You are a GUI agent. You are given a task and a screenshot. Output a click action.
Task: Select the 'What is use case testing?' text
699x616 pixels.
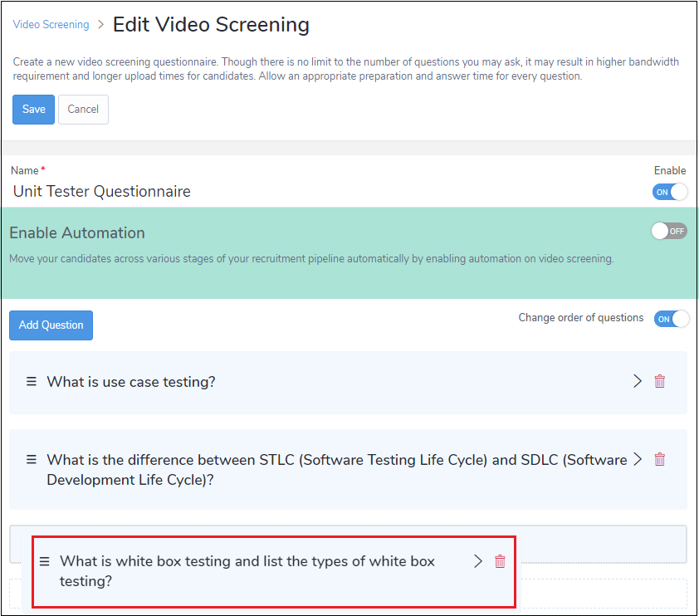pos(131,382)
